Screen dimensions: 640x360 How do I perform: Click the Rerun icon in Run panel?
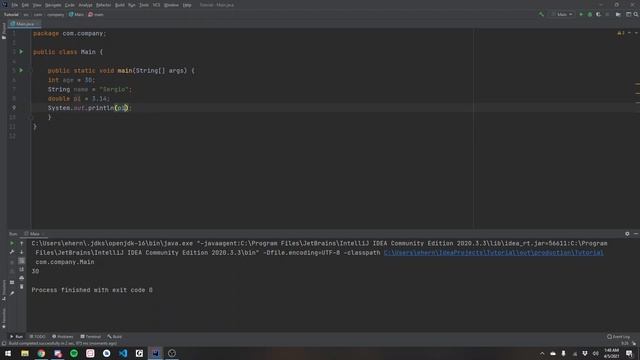click(x=12, y=243)
